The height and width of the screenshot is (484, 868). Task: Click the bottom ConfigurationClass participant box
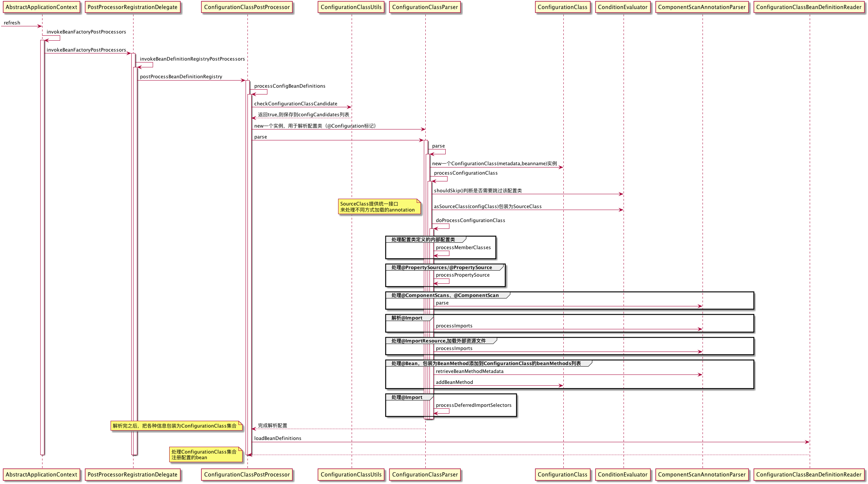pyautogui.click(x=562, y=475)
